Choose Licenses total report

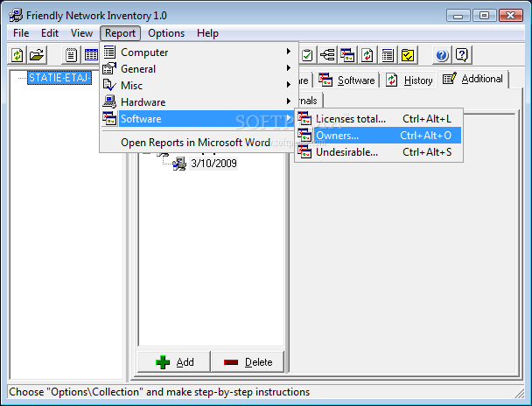(x=379, y=119)
